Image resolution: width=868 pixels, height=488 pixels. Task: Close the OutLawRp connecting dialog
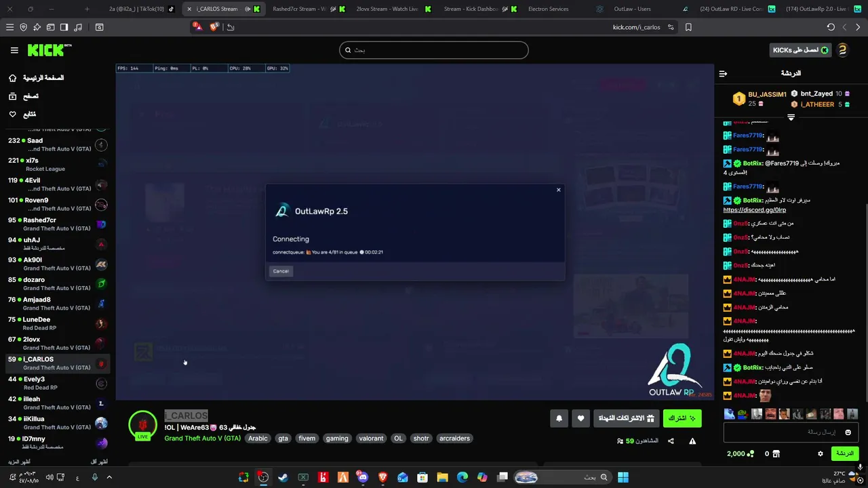click(558, 190)
